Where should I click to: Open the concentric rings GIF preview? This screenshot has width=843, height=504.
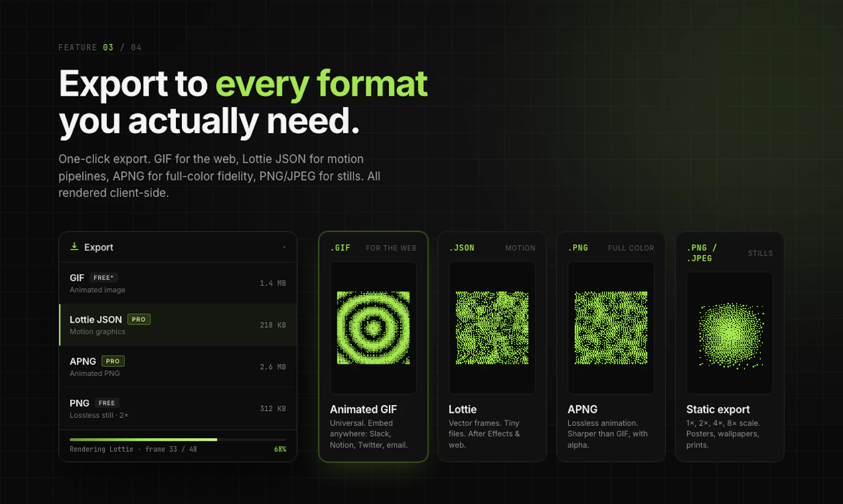click(x=373, y=328)
